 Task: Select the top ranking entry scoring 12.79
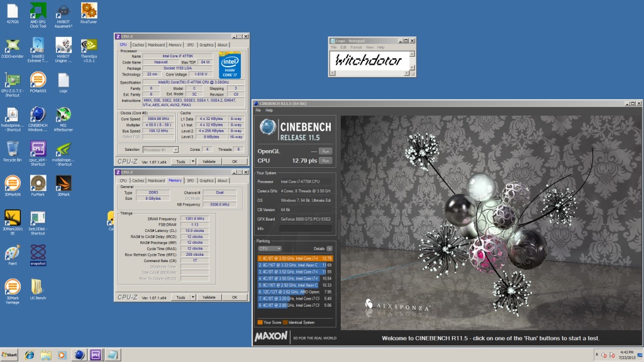[x=294, y=258]
